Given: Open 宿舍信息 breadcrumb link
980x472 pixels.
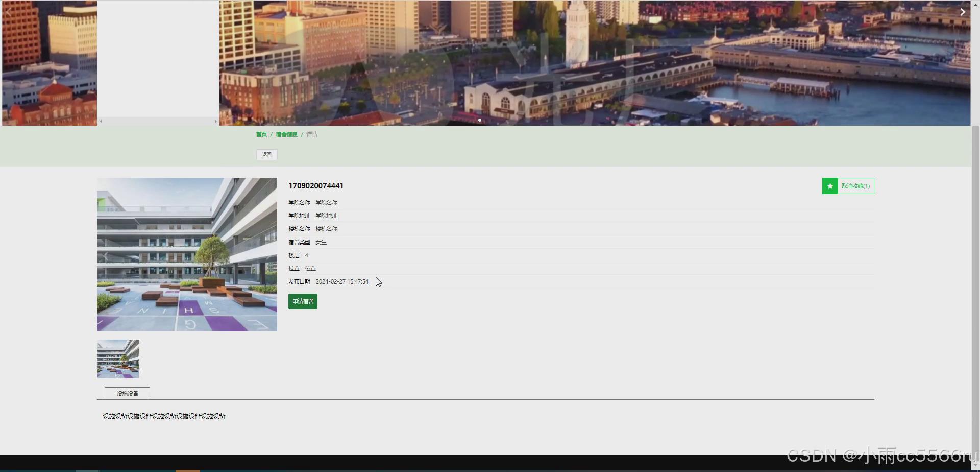Looking at the screenshot, I should coord(286,134).
